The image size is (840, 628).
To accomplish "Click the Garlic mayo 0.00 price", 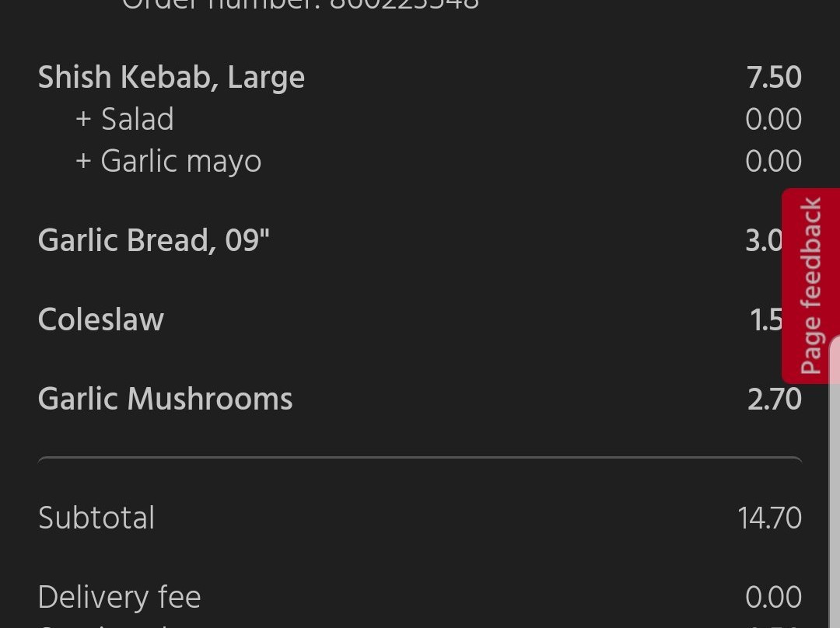I will pyautogui.click(x=774, y=161).
